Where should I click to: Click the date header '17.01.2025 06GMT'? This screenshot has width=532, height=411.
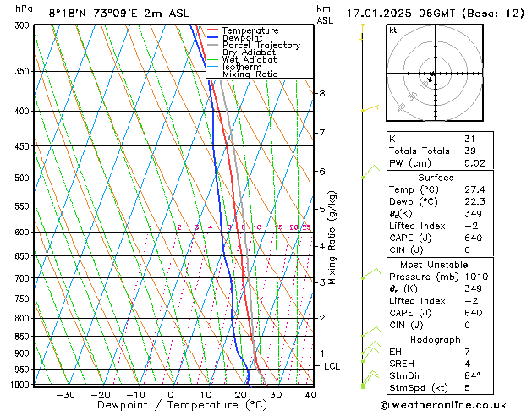click(x=401, y=14)
